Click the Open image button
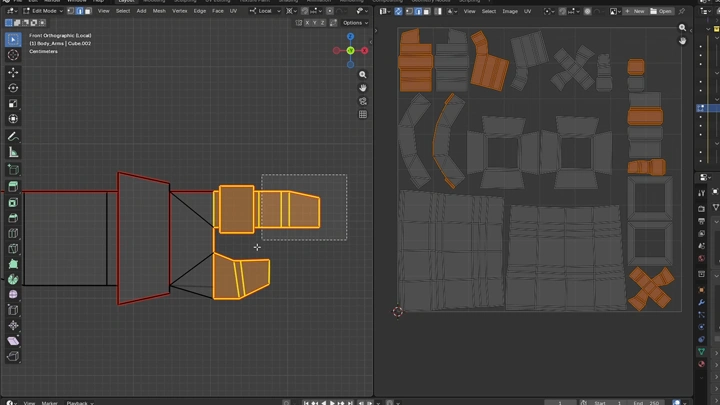This screenshot has width=720, height=405. click(x=661, y=11)
